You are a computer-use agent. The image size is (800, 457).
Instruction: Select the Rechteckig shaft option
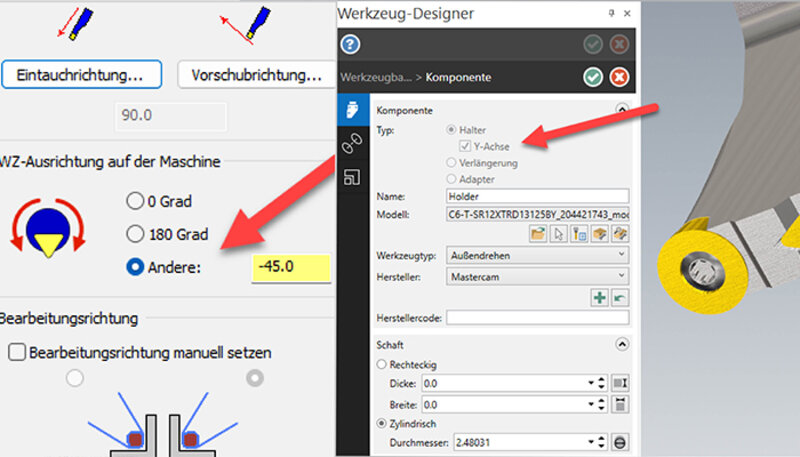point(381,364)
